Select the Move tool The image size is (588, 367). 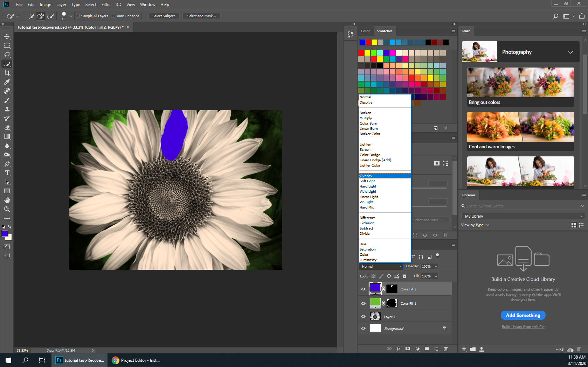click(7, 36)
